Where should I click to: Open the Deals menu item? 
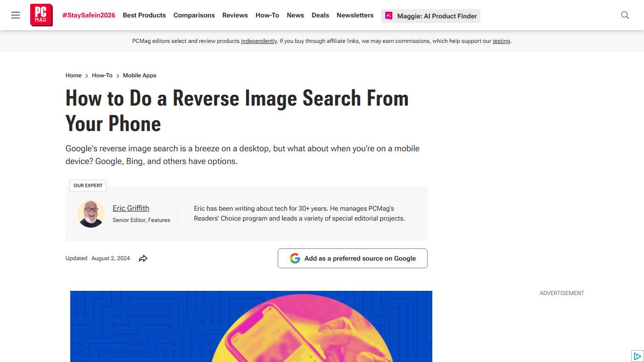[320, 15]
